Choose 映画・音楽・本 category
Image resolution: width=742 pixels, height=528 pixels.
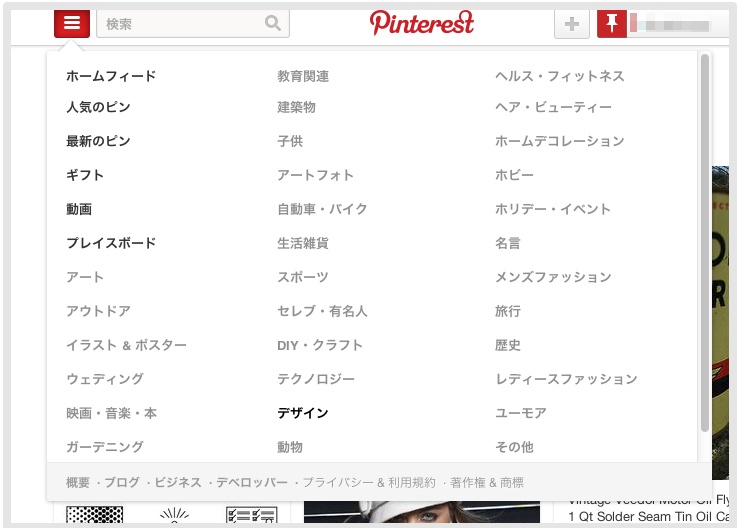[x=112, y=413]
